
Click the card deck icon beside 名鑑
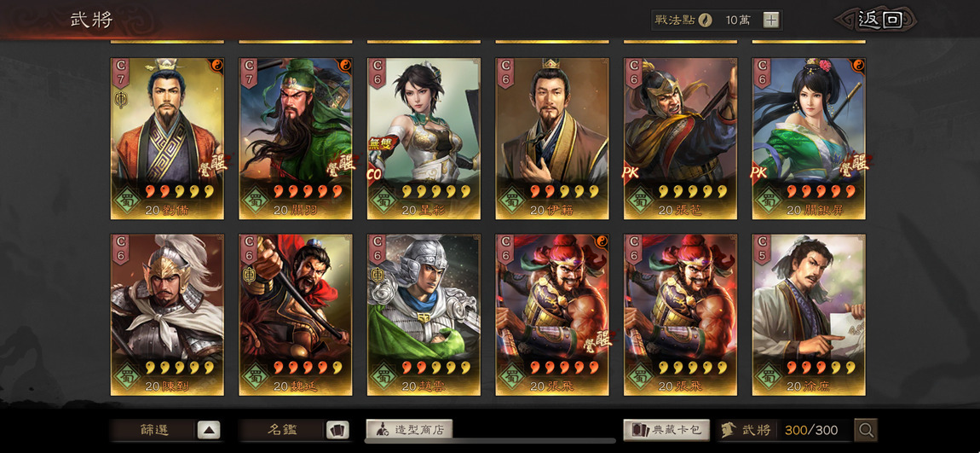337,430
